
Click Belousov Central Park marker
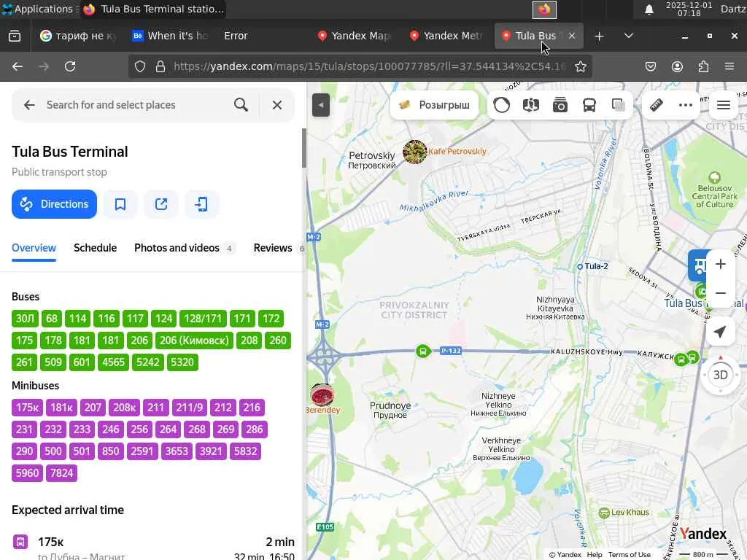(714, 178)
